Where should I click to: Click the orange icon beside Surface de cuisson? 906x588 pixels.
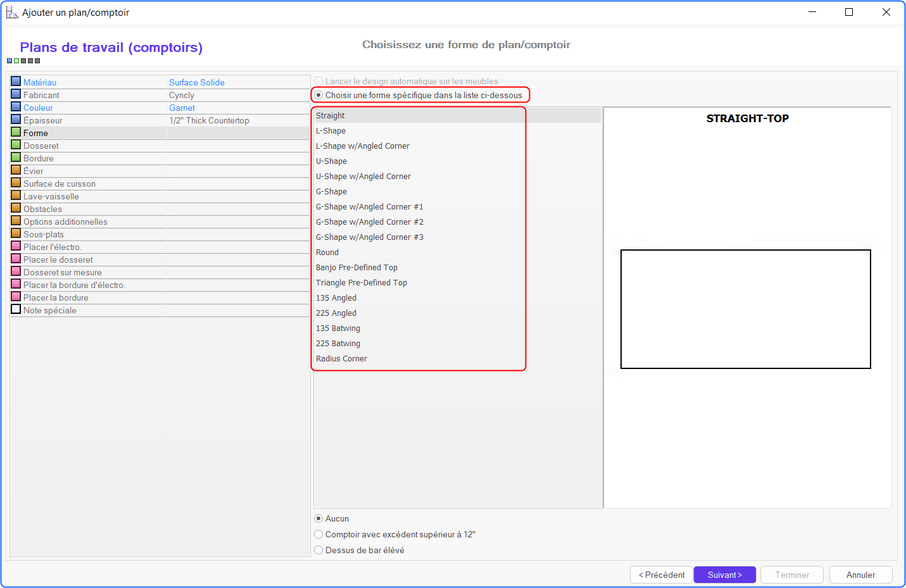point(16,183)
